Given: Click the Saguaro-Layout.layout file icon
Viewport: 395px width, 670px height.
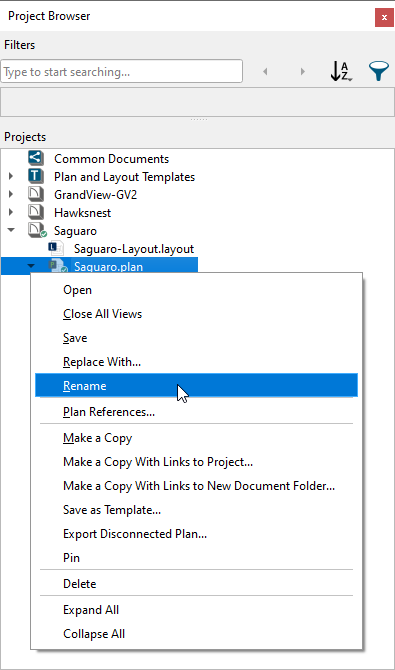Looking at the screenshot, I should pos(56,248).
